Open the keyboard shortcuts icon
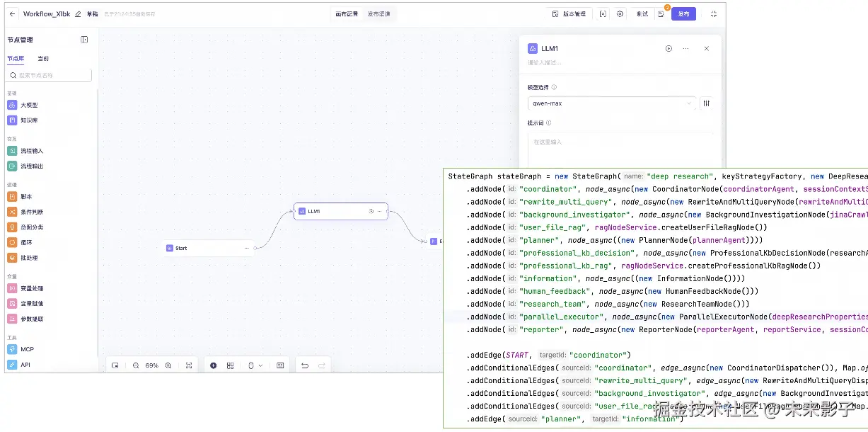 click(x=280, y=365)
